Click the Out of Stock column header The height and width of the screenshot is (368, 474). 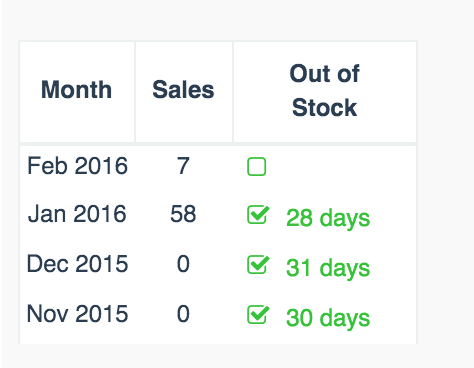(324, 91)
